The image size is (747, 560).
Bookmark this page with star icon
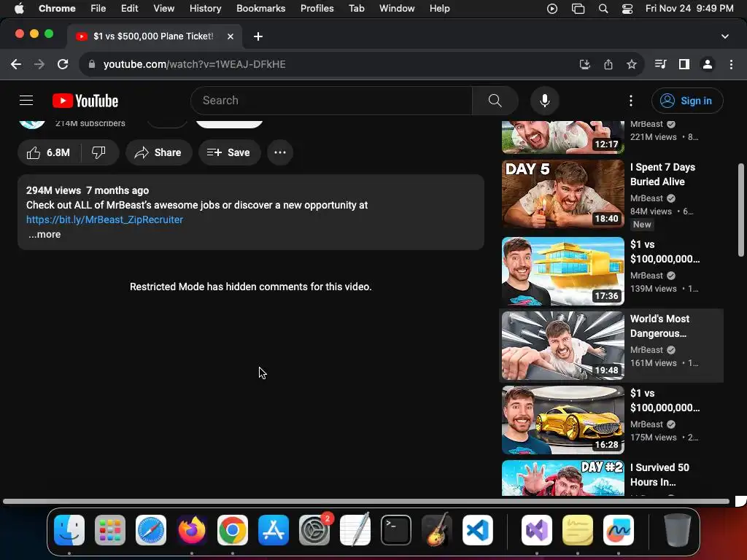631,64
